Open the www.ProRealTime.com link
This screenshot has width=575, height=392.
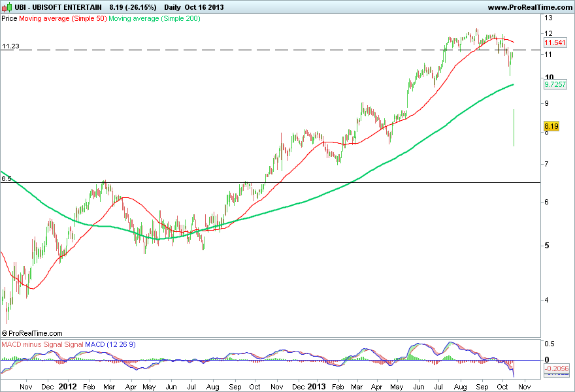(531, 7)
